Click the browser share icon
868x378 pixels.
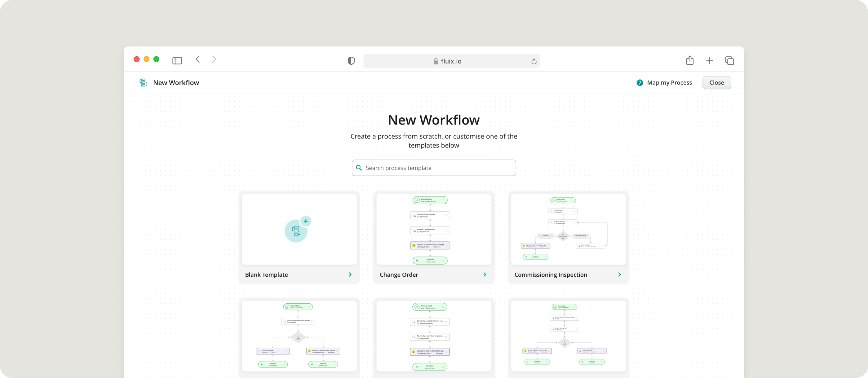[x=690, y=60]
